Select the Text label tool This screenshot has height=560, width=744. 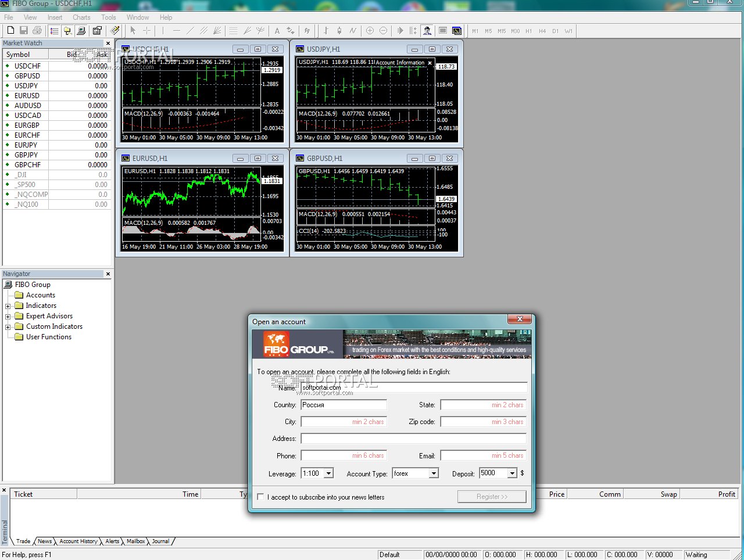coord(277,30)
